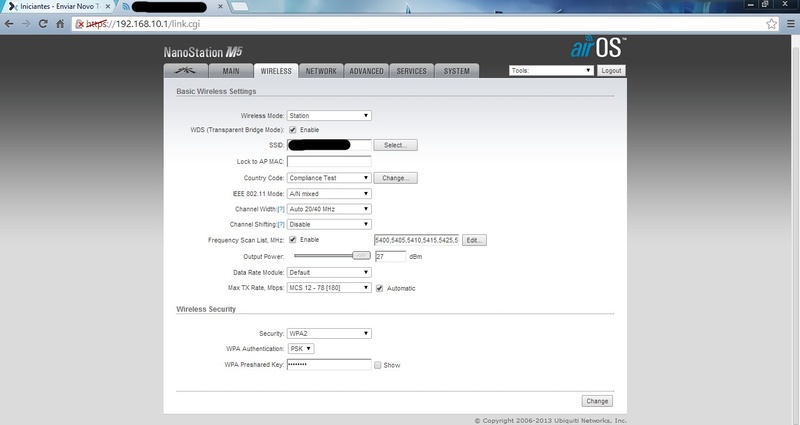
Task: Open the Wireless Mode dropdown
Action: click(329, 116)
